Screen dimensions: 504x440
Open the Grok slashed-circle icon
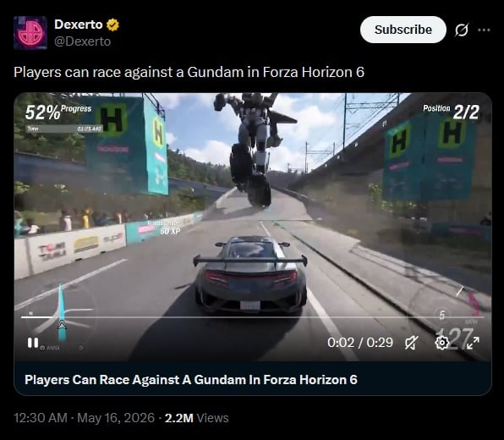[461, 30]
